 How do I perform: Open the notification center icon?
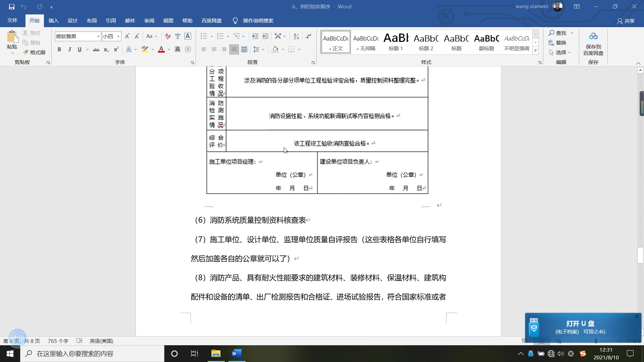(630, 354)
